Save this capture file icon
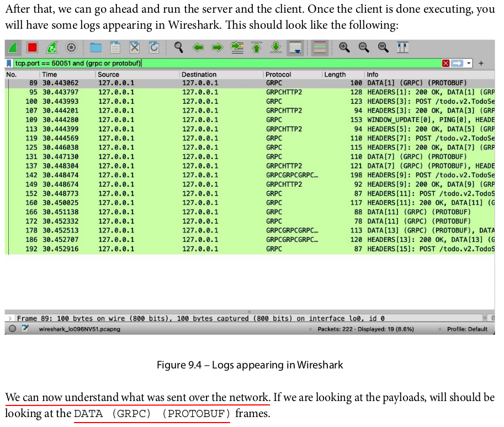The image size is (504, 427). (x=115, y=48)
